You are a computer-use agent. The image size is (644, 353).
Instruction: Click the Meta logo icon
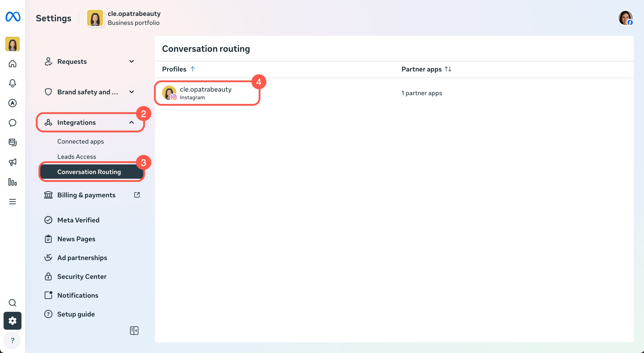13,17
